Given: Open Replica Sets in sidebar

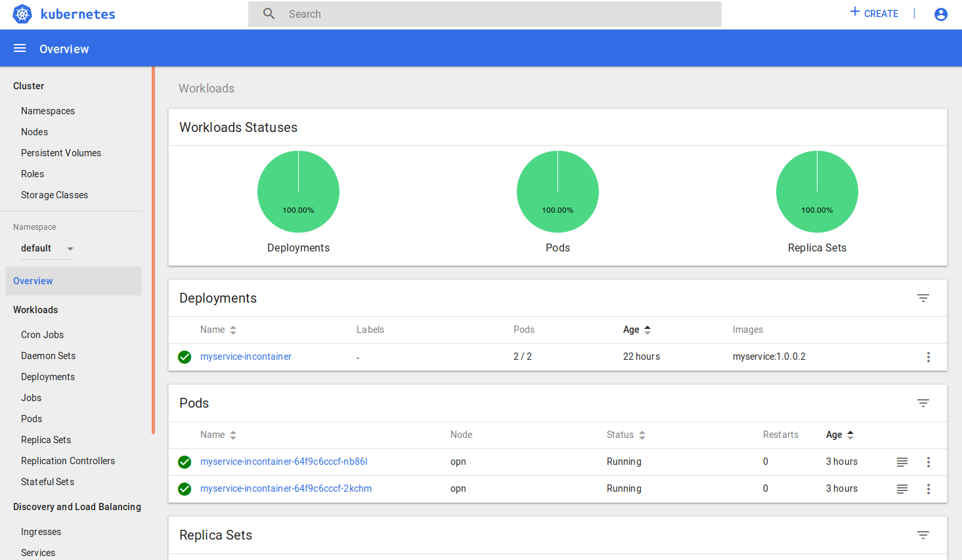Looking at the screenshot, I should [46, 440].
